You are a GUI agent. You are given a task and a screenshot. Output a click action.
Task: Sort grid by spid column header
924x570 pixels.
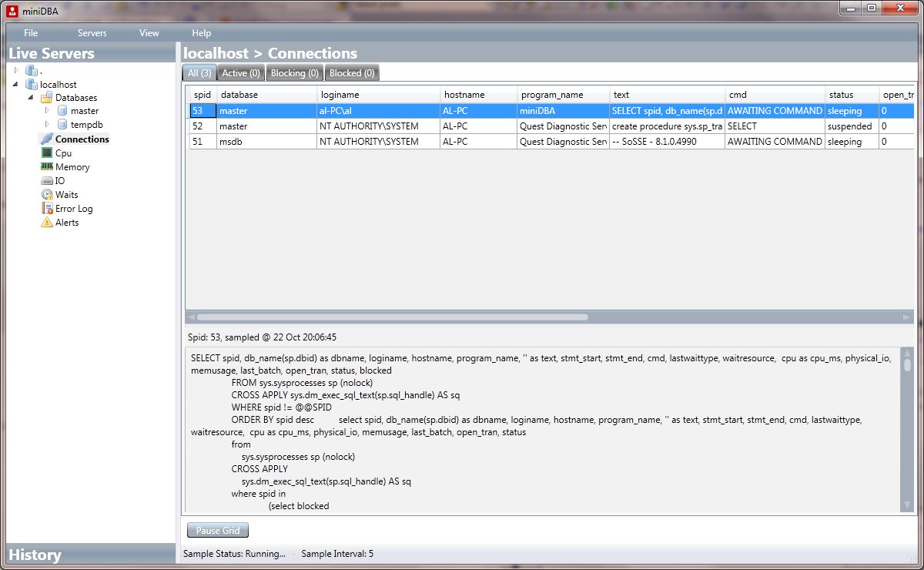[x=203, y=95]
